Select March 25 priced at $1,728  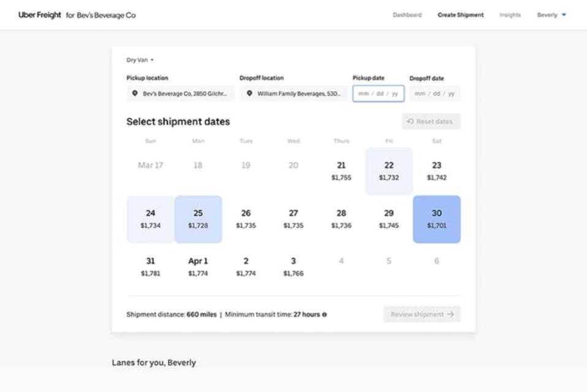tap(198, 219)
